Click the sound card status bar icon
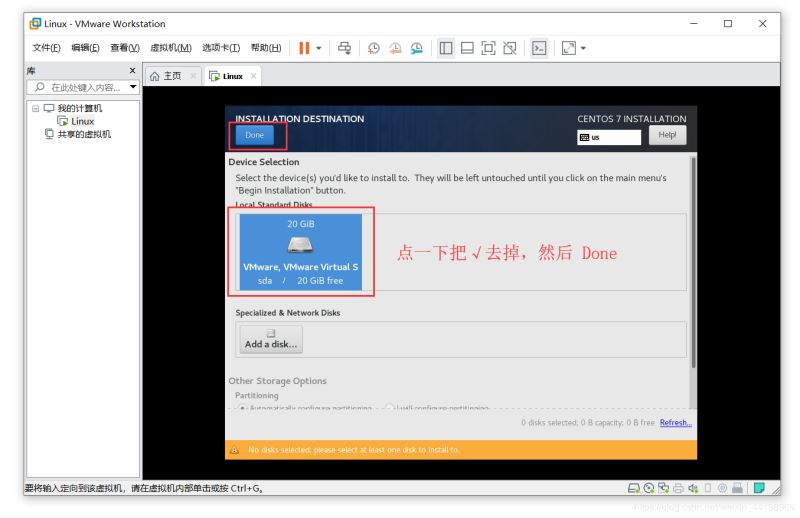 click(693, 488)
